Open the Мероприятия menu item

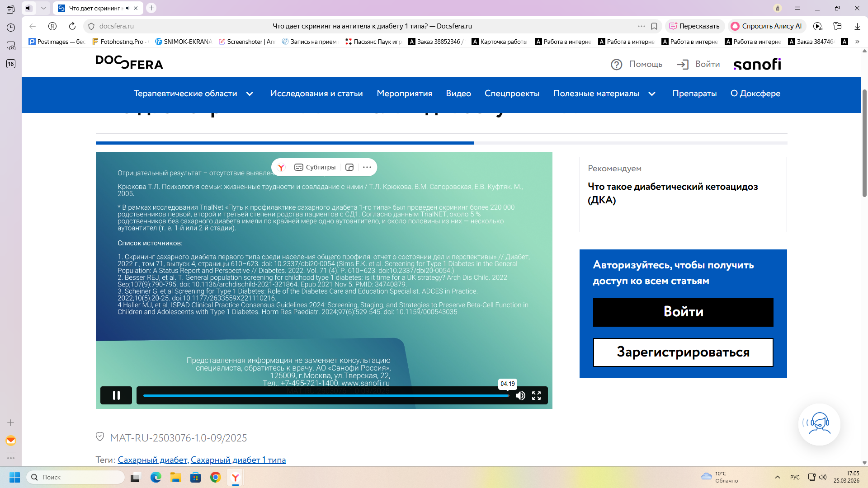tap(404, 94)
